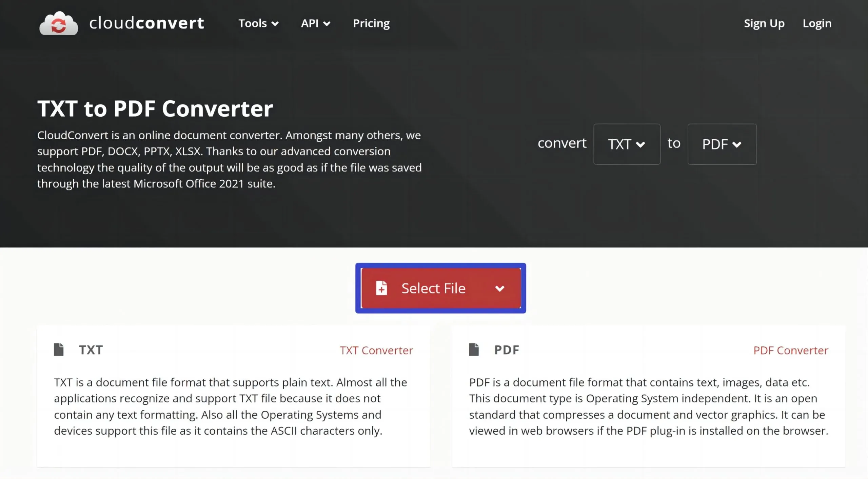Click the PDF Converter link
Image resolution: width=868 pixels, height=479 pixels.
coord(790,350)
